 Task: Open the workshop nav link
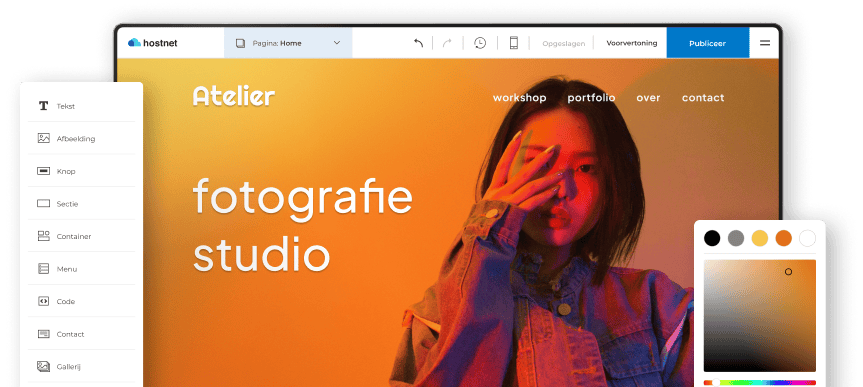coord(520,98)
